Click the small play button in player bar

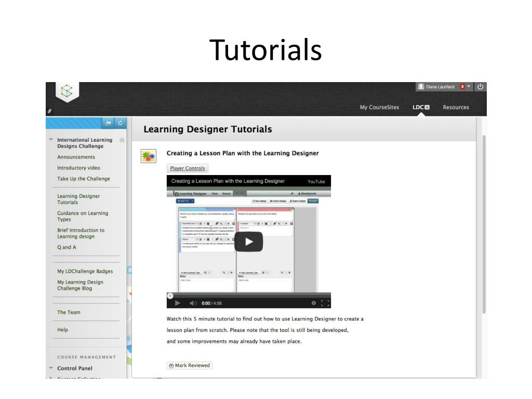pos(178,303)
